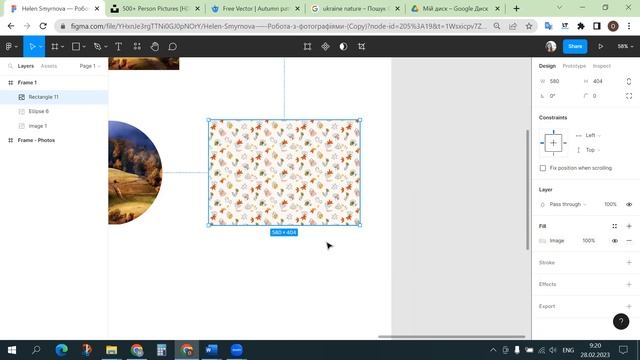Screen dimensions: 640x360
Task: Select the Text tool
Action: pyautogui.click(x=118, y=47)
